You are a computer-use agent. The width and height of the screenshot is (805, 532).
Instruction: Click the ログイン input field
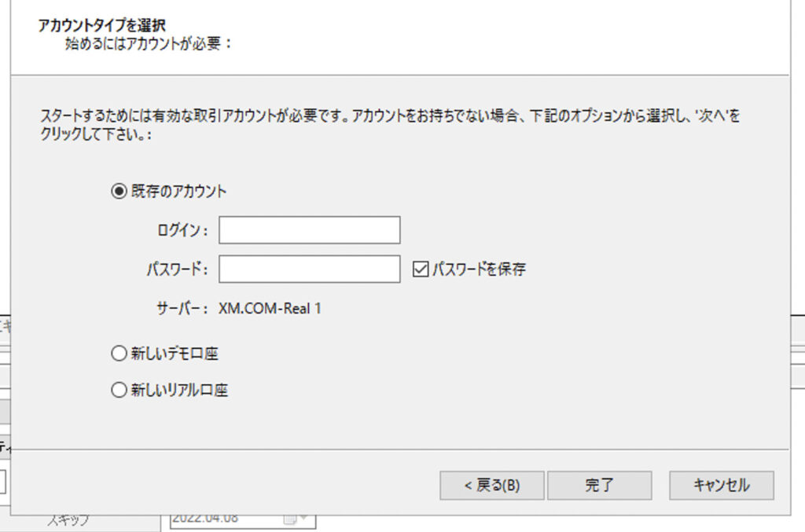[309, 230]
